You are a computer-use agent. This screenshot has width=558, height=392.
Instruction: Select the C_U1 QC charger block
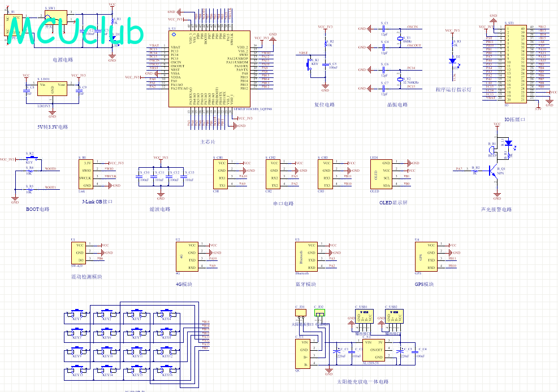[303, 354]
